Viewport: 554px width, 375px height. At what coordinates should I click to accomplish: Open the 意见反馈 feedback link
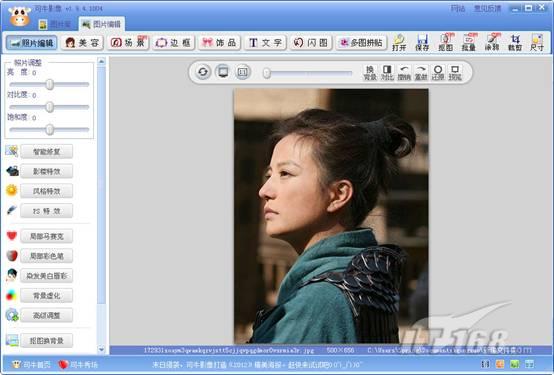tap(488, 8)
